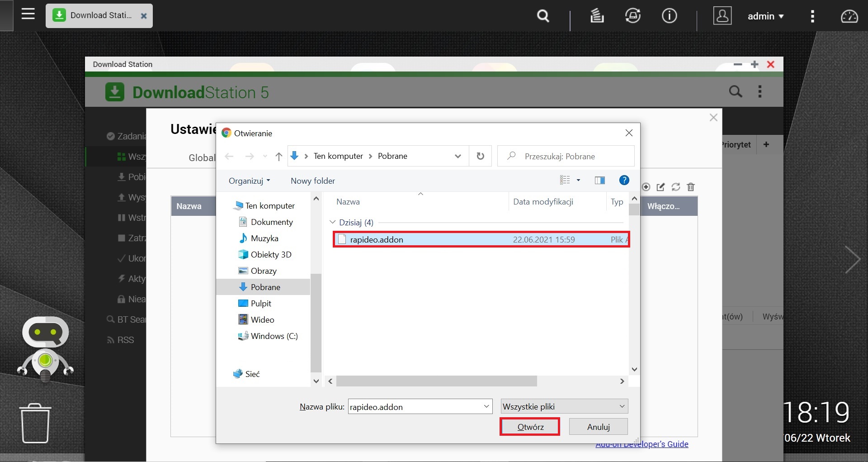
Task: Select Pulpit in navigation tree
Action: (255, 304)
